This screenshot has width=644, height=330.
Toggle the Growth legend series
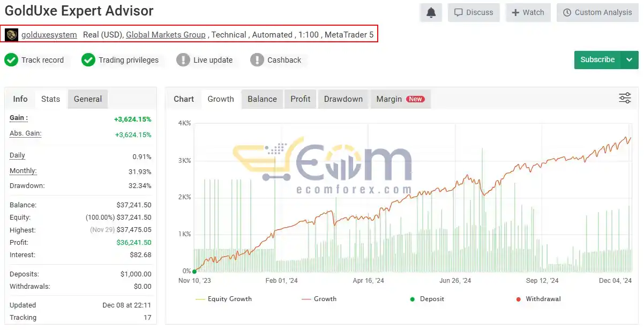click(319, 299)
